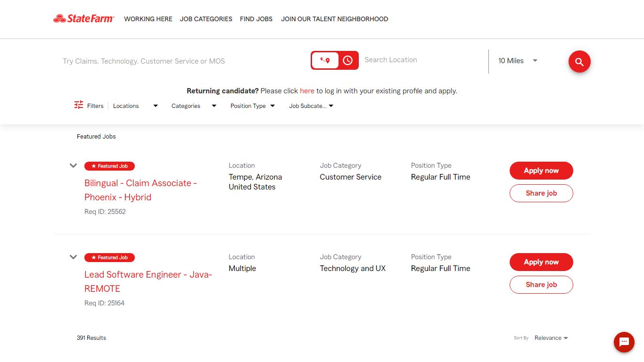Click the 'Req ID: 25164' text

[105, 303]
